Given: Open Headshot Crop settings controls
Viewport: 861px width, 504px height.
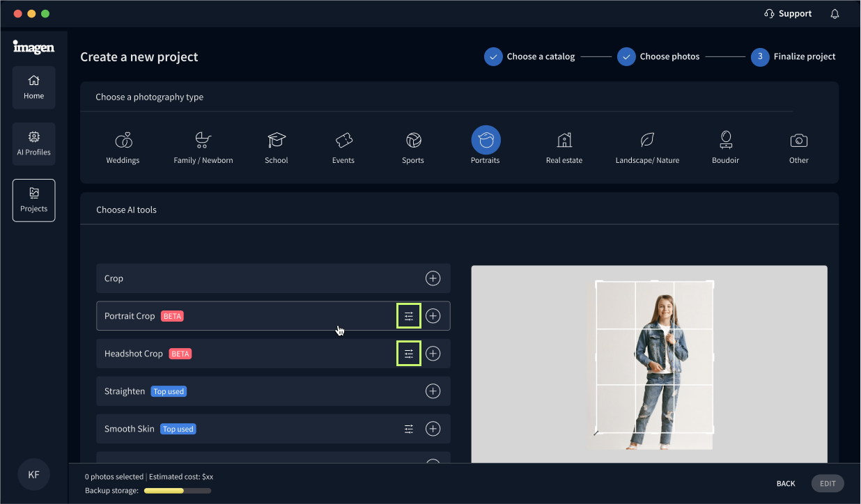Looking at the screenshot, I should (x=408, y=353).
